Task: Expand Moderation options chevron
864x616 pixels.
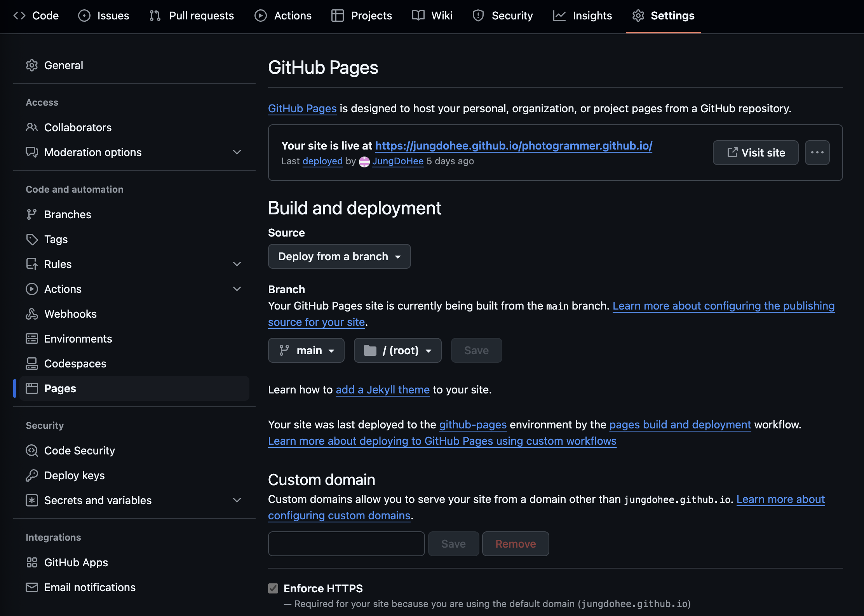Action: click(237, 152)
